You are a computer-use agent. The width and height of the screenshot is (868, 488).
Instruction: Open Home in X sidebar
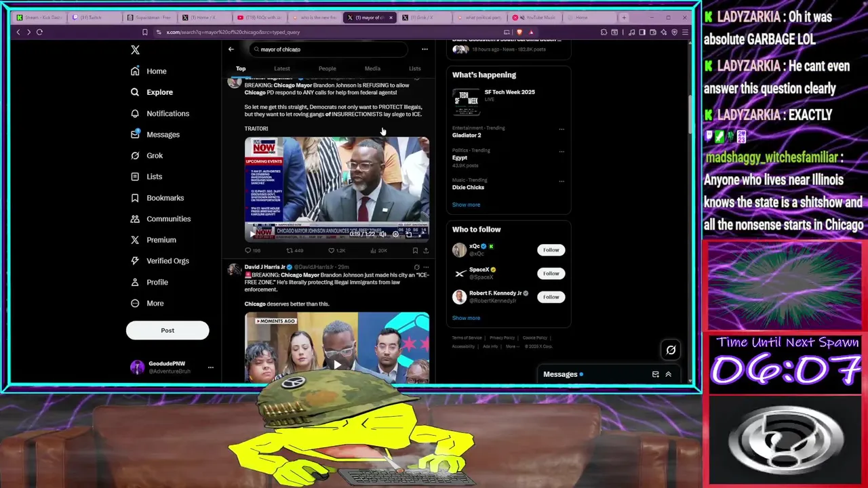coord(149,71)
